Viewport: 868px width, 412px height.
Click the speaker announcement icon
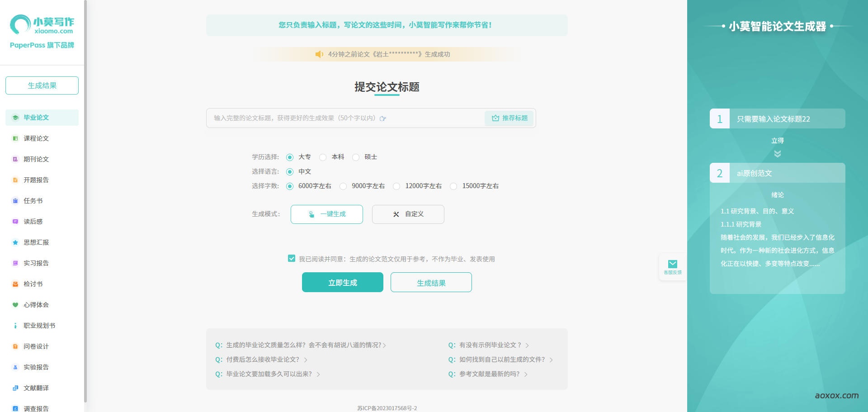[x=319, y=54]
